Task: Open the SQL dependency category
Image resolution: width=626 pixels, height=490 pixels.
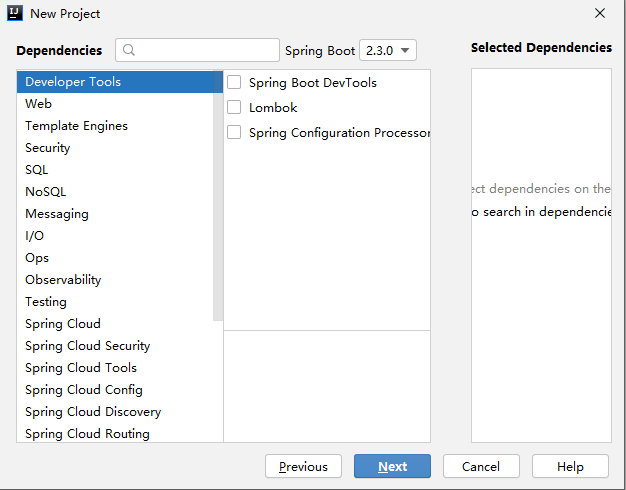Action: [37, 170]
